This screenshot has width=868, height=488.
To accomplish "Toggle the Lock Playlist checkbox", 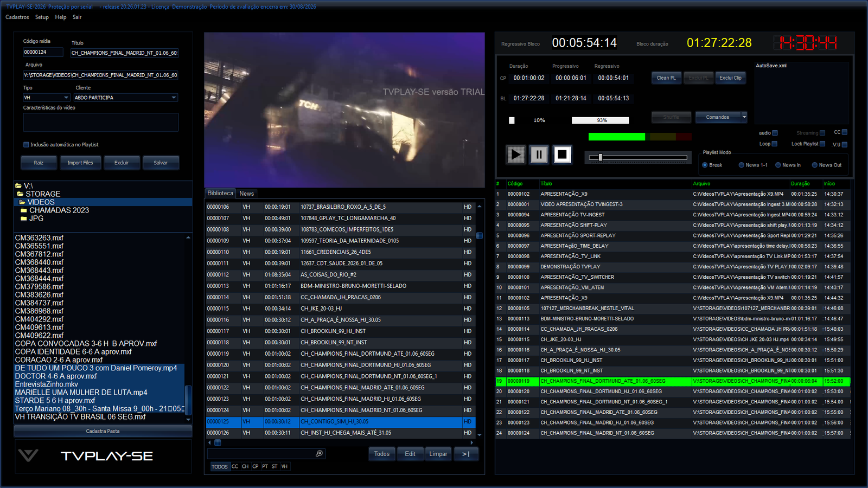I will [822, 144].
